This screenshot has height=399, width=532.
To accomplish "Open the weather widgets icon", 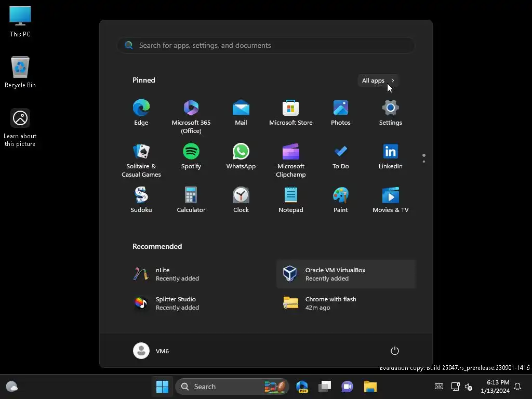I will tap(12, 387).
